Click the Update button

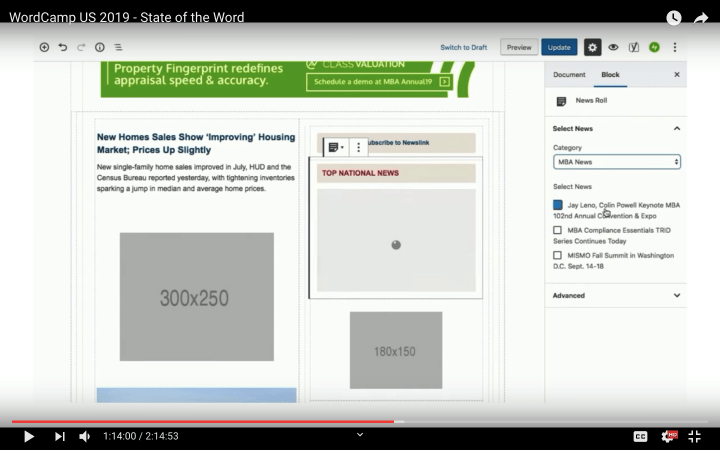pyautogui.click(x=559, y=47)
